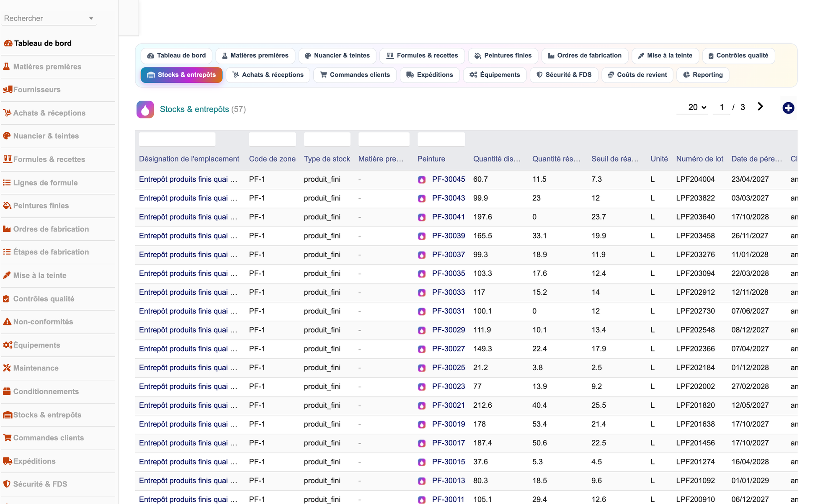The height and width of the screenshot is (504, 815).
Task: Click the Non-conformités warning icon
Action: 7,321
